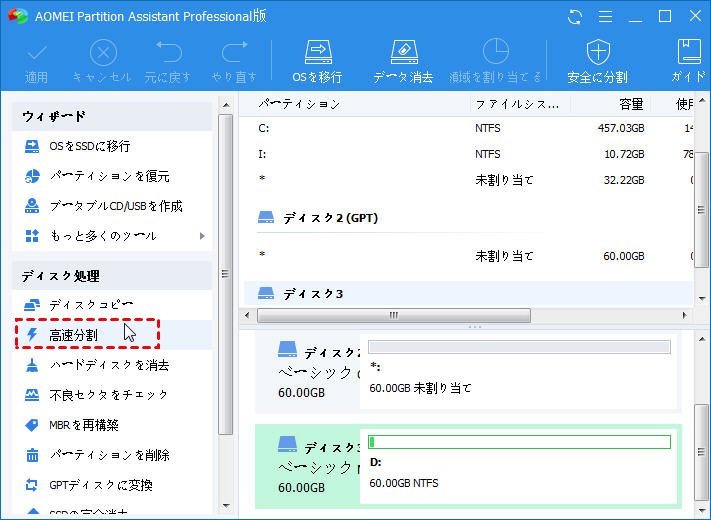Open the hamburger menu in the title bar
The image size is (711, 520).
(605, 17)
